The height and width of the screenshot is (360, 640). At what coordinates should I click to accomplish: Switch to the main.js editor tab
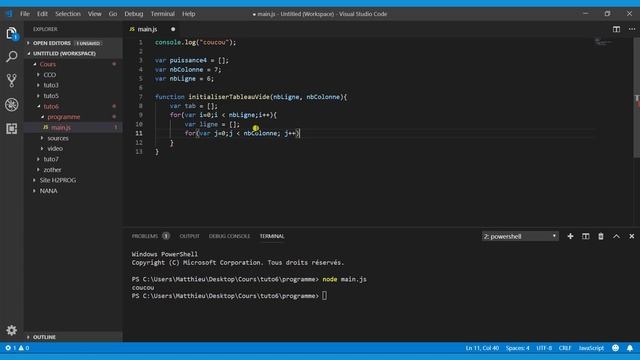click(151, 29)
